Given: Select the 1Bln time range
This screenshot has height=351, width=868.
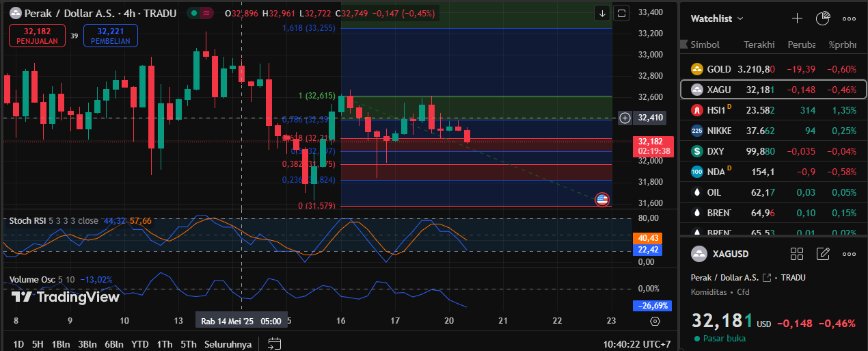Looking at the screenshot, I should point(61,343).
